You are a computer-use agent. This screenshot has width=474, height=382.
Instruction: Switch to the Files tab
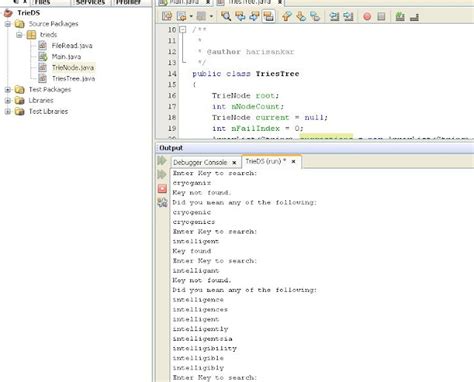point(42,2)
